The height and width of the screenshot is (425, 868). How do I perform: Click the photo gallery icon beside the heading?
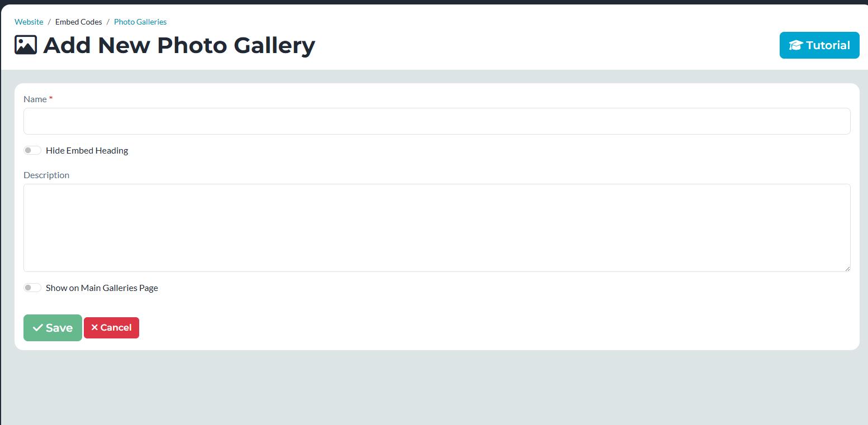coord(26,45)
